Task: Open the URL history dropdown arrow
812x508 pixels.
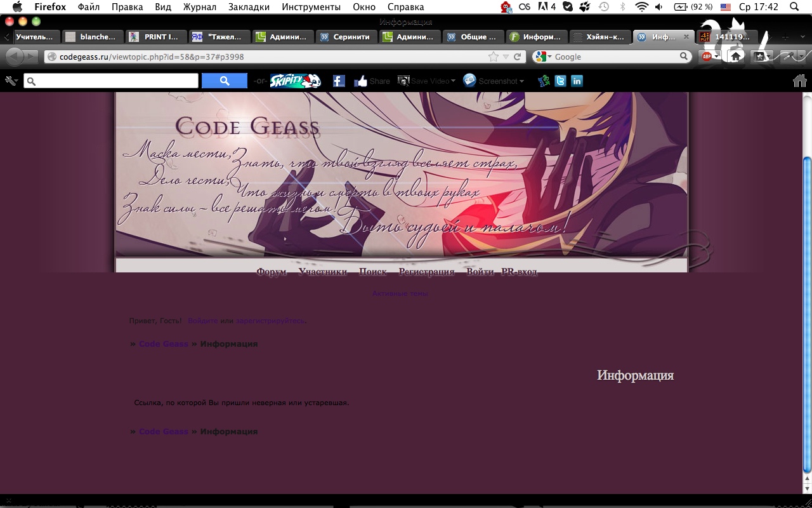Action: 506,57
